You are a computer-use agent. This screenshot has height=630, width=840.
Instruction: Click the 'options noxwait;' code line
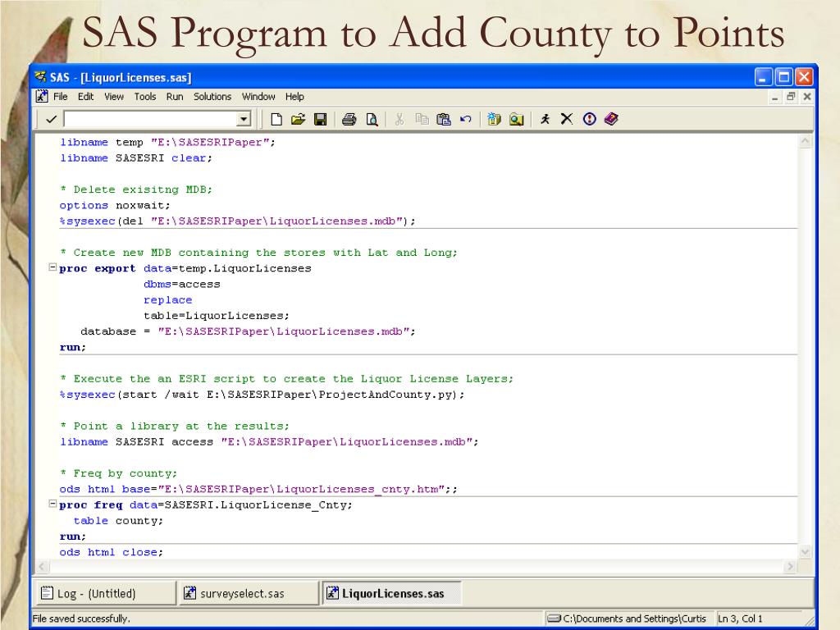click(x=115, y=205)
